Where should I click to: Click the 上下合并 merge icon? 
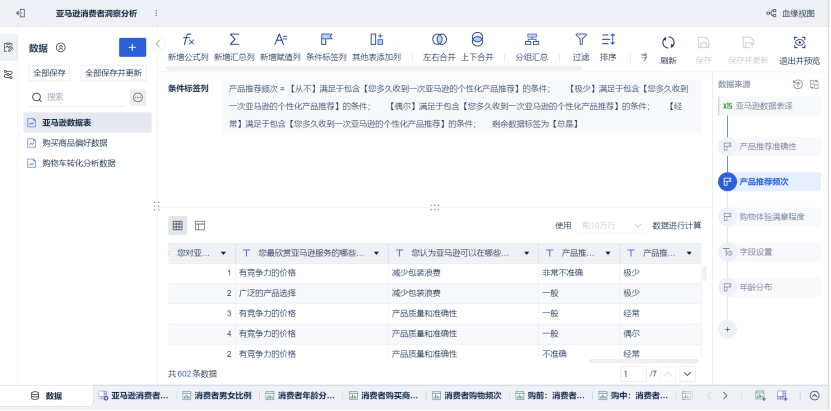click(477, 40)
